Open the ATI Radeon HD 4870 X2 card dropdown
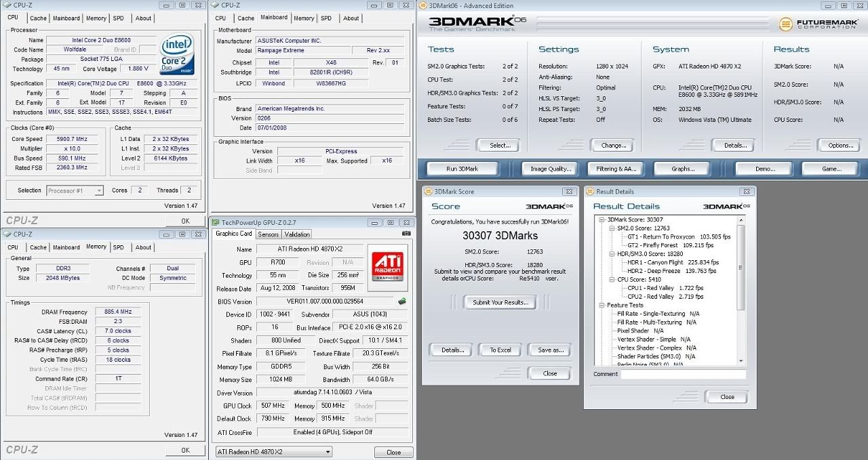The image size is (868, 460). (x=273, y=452)
